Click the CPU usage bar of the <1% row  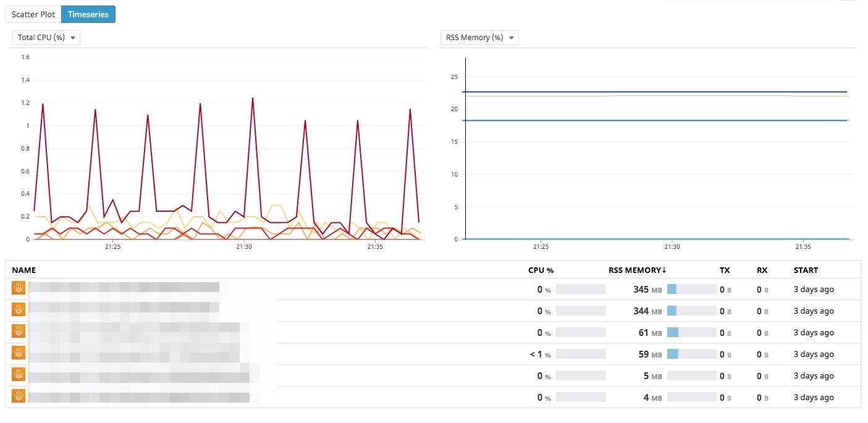point(580,354)
